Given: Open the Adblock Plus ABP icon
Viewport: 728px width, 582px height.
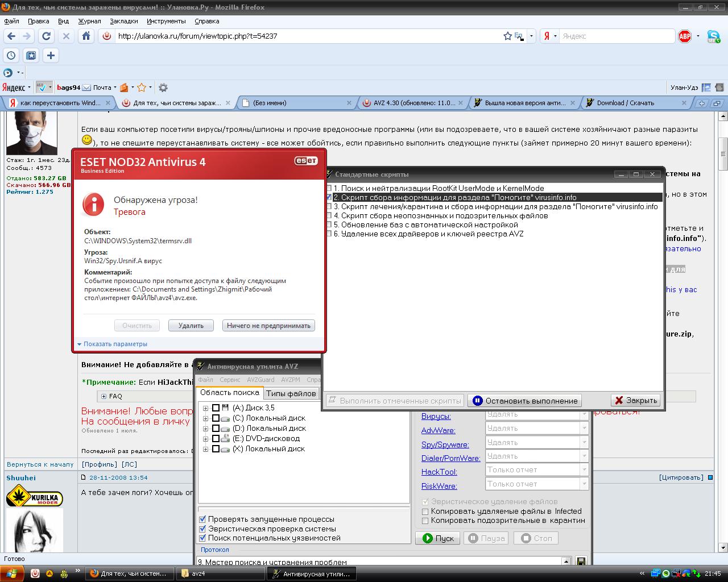Looking at the screenshot, I should [x=685, y=36].
